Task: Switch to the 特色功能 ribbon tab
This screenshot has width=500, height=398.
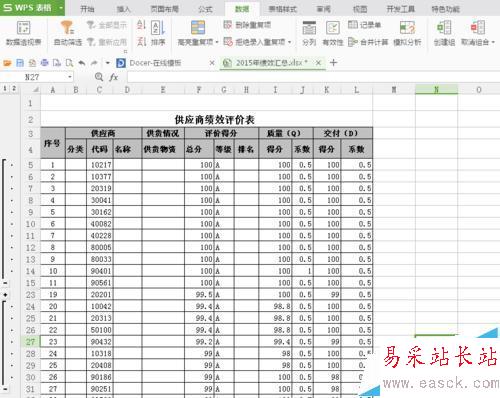Action: pyautogui.click(x=445, y=9)
